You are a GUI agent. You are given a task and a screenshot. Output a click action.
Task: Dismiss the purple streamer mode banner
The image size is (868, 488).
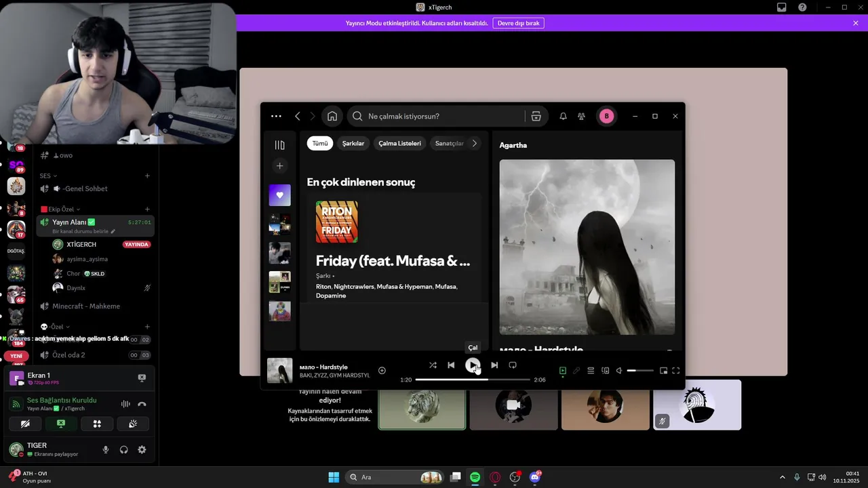click(x=856, y=23)
